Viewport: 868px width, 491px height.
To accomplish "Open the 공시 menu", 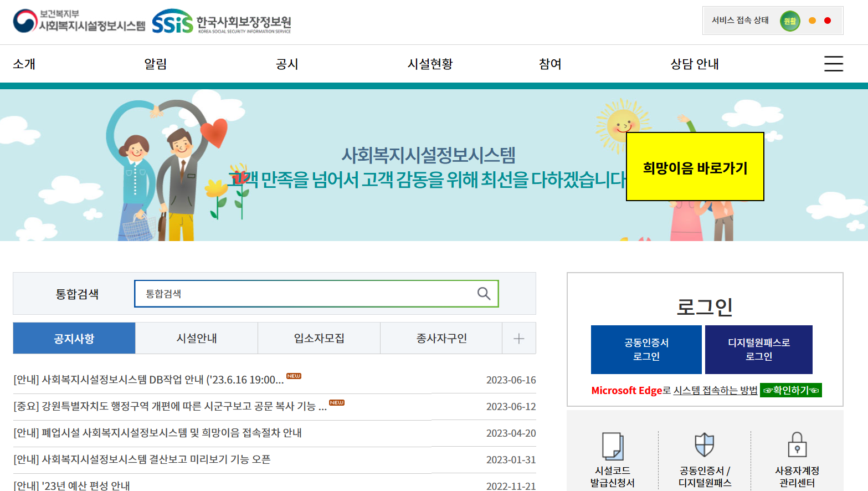I will click(x=286, y=64).
